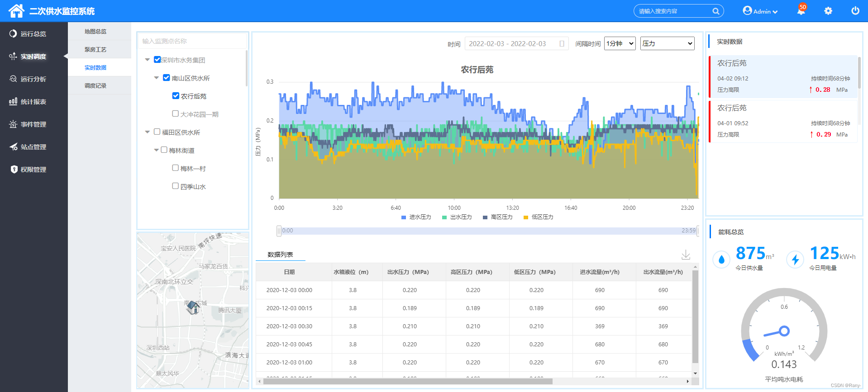The width and height of the screenshot is (868, 392).
Task: Click the table vertical scrollbar
Action: [695, 316]
